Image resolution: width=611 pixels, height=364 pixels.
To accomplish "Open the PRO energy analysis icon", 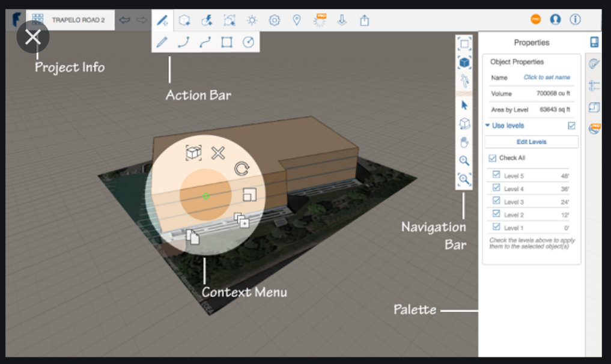I will tap(320, 20).
